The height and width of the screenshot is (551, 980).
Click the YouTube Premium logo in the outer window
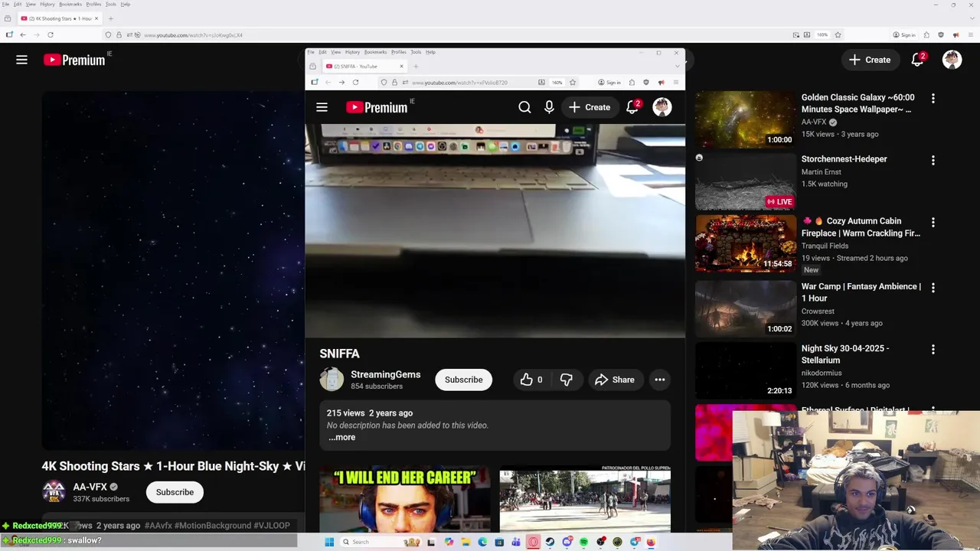click(74, 60)
